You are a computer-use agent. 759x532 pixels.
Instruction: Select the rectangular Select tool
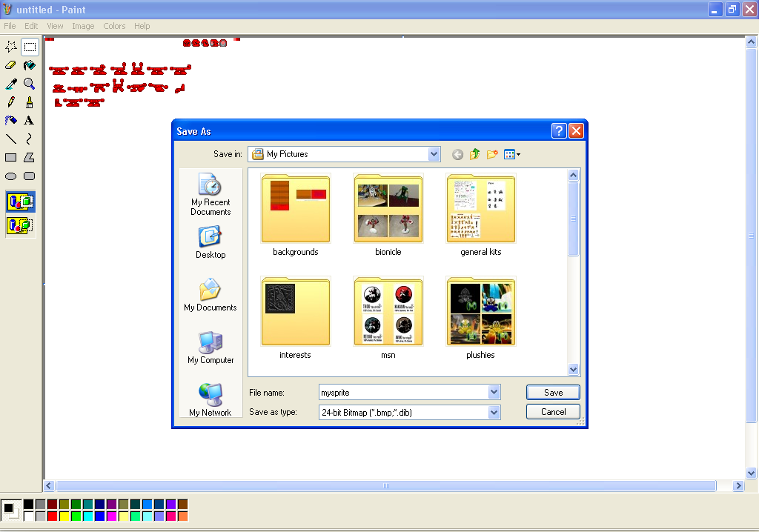point(29,47)
